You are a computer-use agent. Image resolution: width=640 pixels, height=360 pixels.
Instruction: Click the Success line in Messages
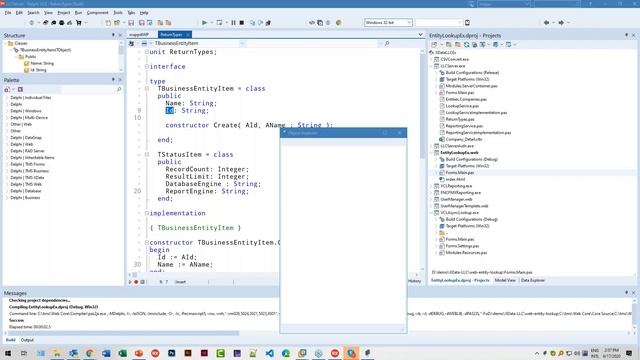pyautogui.click(x=17, y=320)
